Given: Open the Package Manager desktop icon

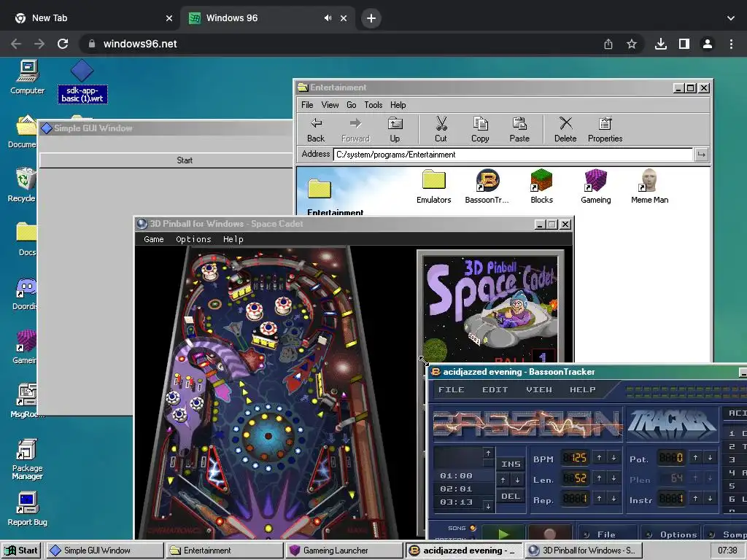Looking at the screenshot, I should [27, 459].
